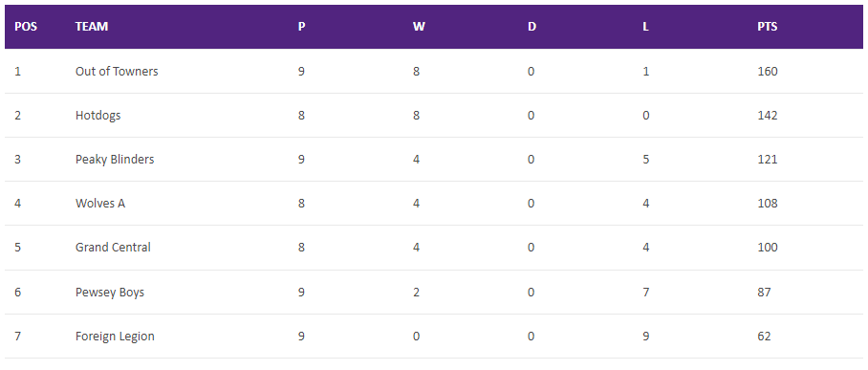The image size is (868, 370).
Task: Select Peaky Blinders' 121 points cell
Action: (768, 159)
